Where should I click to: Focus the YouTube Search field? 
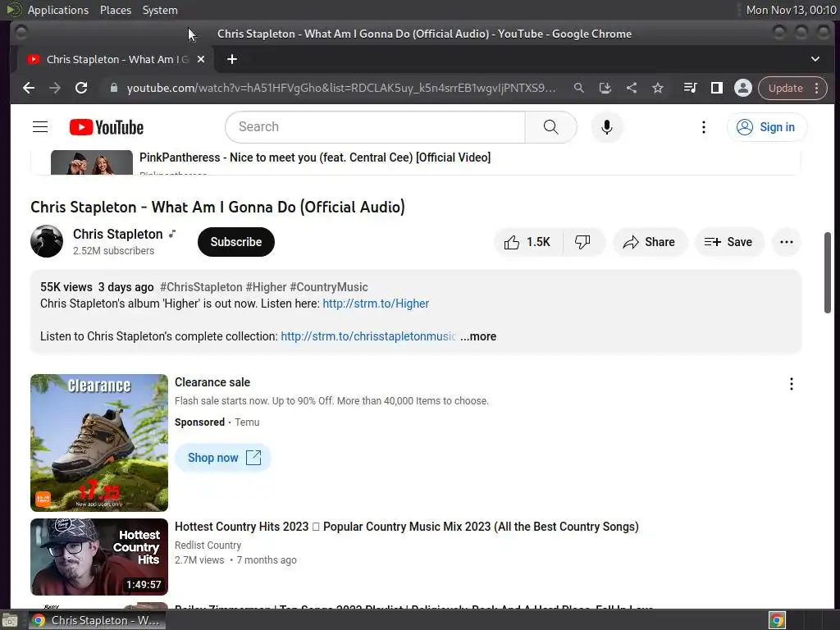click(375, 127)
